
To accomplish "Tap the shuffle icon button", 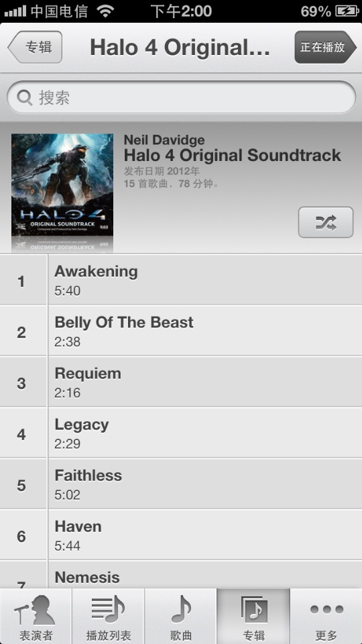I will pos(326,222).
